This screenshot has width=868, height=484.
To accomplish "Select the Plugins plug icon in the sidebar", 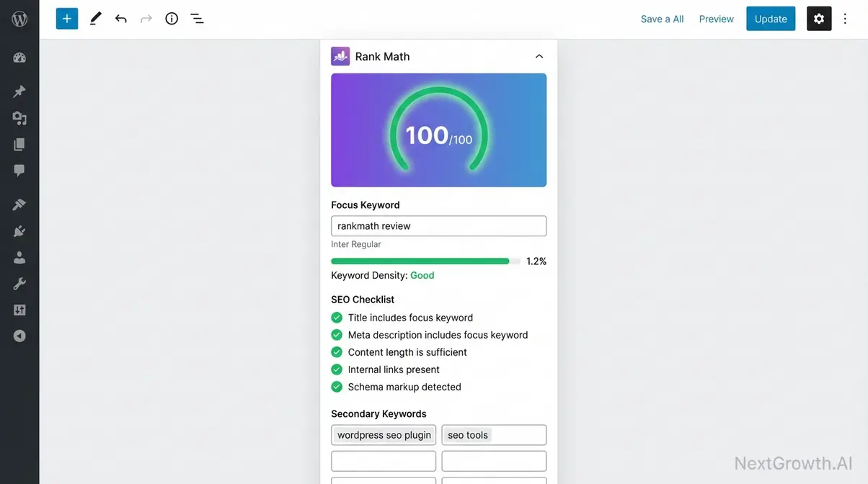I will (x=19, y=230).
